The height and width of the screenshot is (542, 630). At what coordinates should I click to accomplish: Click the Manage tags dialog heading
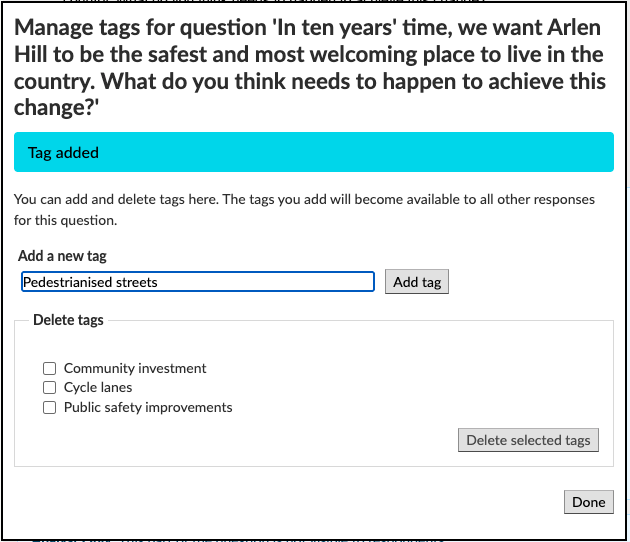pyautogui.click(x=309, y=67)
